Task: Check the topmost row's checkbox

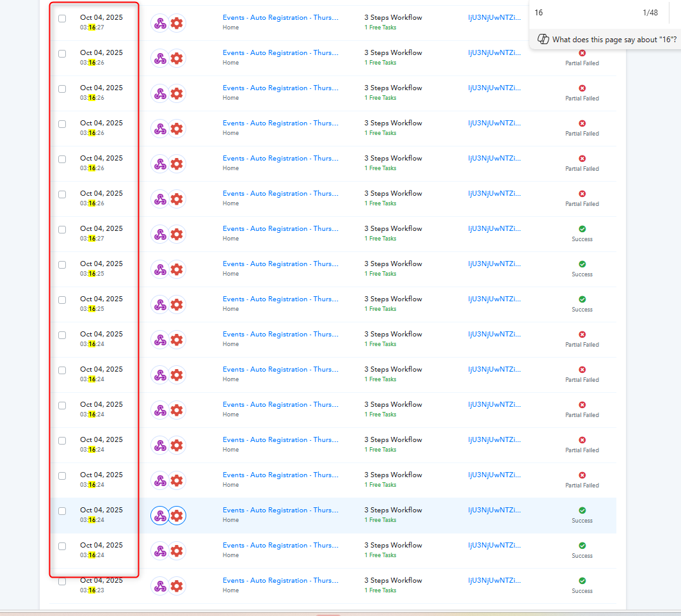Action: pyautogui.click(x=62, y=19)
